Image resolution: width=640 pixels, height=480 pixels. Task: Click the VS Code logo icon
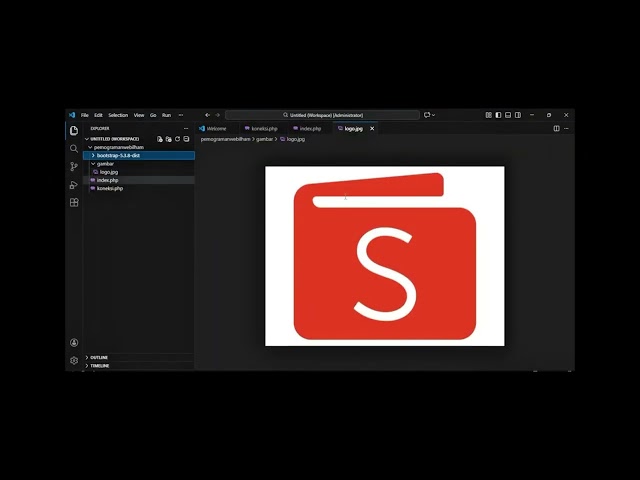(72, 115)
